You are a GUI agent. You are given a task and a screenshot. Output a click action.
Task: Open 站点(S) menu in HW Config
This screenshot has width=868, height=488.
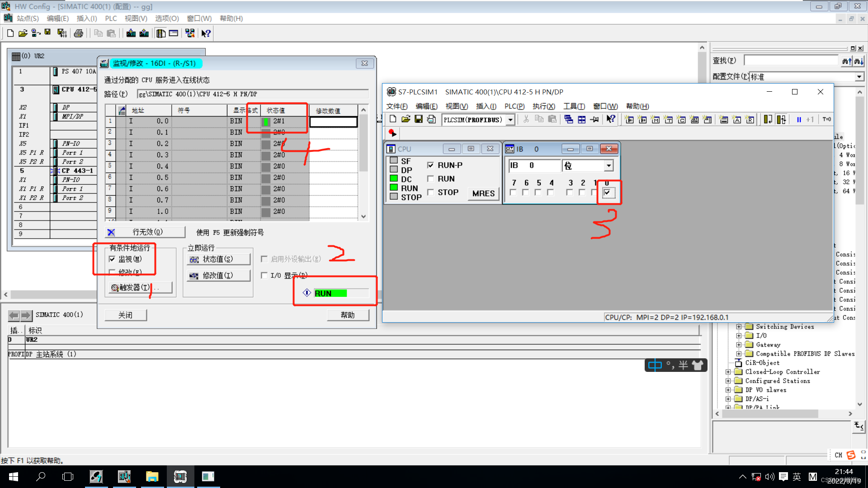tap(28, 19)
